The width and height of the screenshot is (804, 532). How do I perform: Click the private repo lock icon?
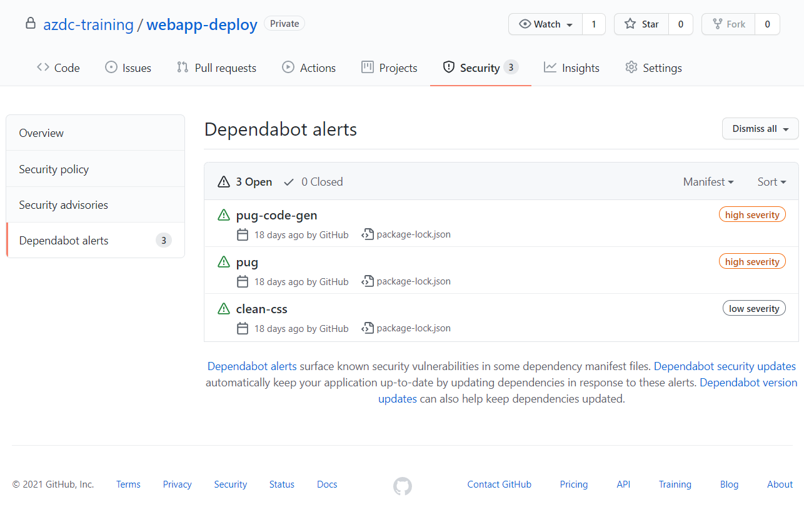pyautogui.click(x=30, y=23)
